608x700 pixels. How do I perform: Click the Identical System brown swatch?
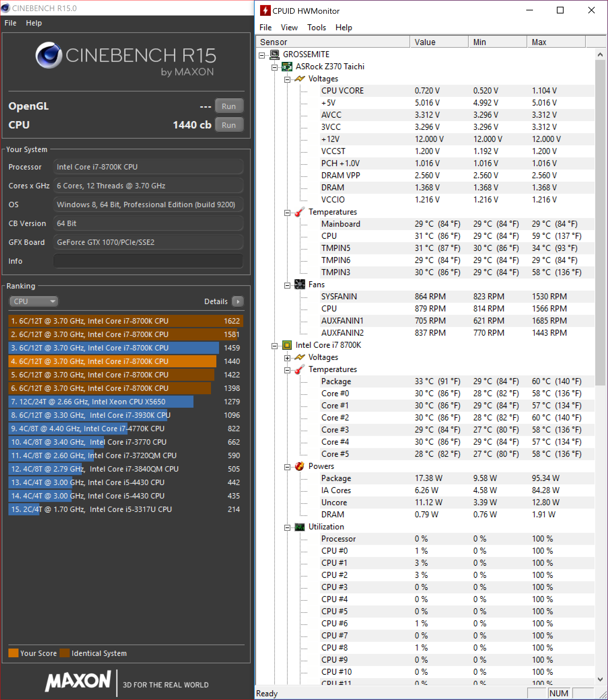point(65,653)
